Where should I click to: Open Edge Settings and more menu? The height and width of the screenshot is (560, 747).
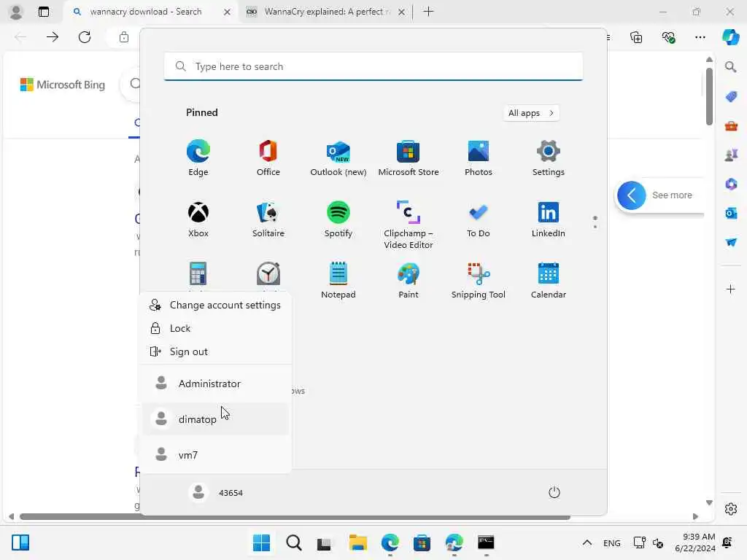pyautogui.click(x=700, y=37)
